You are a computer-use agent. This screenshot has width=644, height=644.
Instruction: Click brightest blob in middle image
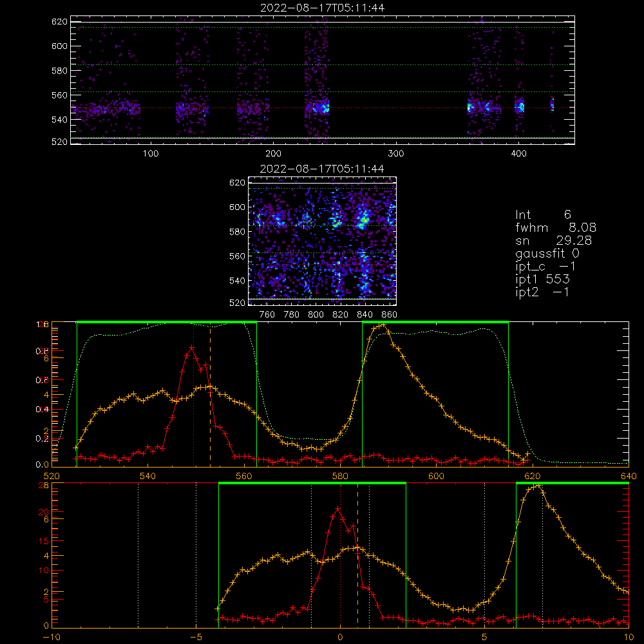pyautogui.click(x=363, y=220)
